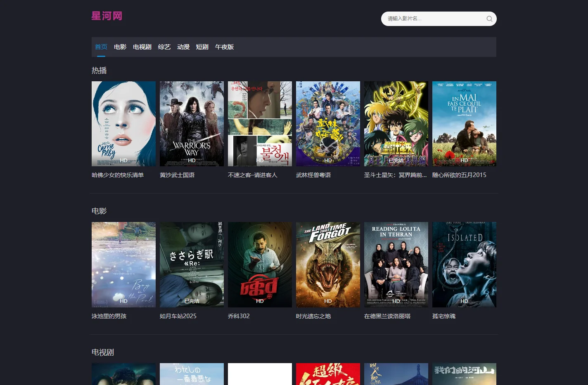588x385 pixels.
Task: Click the 电影 section heading above posters
Action: point(99,211)
